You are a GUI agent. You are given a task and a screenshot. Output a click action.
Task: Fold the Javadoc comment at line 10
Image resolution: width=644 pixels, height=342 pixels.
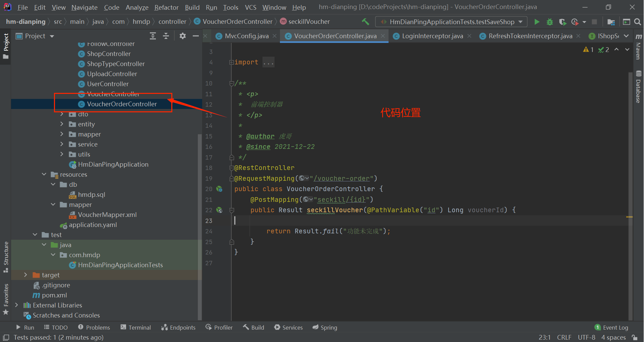(231, 83)
